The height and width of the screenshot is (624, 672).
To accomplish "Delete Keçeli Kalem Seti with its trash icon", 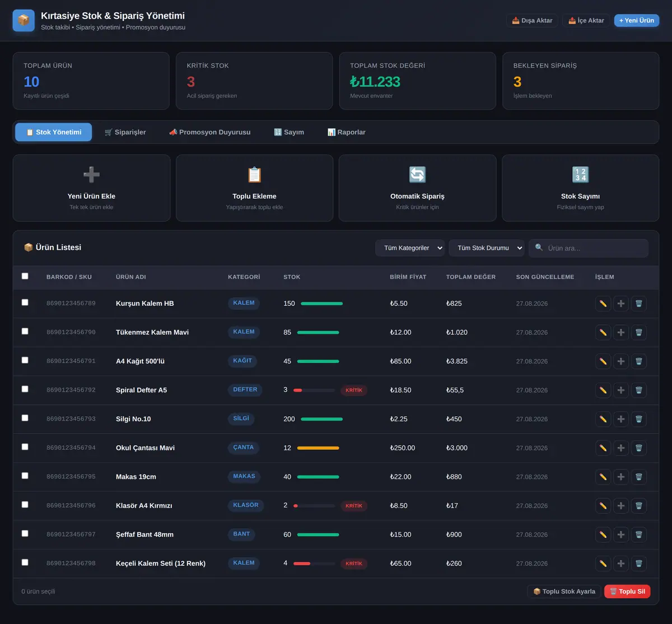I will tap(638, 564).
